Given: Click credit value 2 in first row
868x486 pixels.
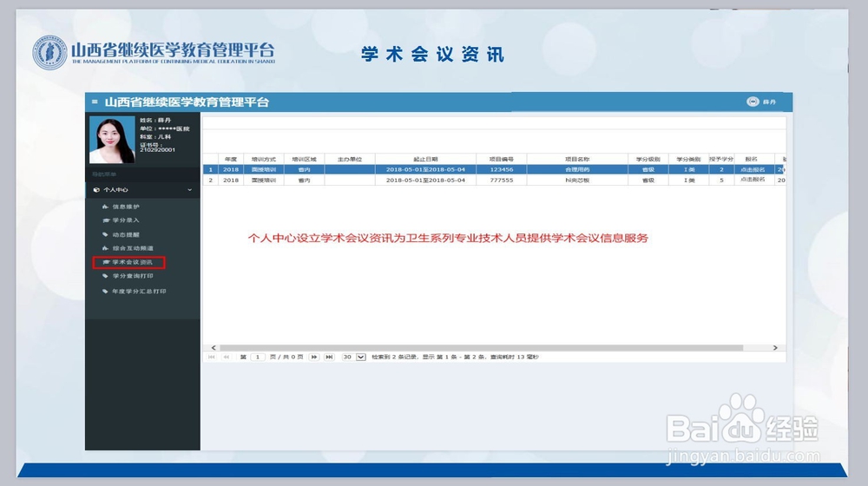Looking at the screenshot, I should pos(721,169).
